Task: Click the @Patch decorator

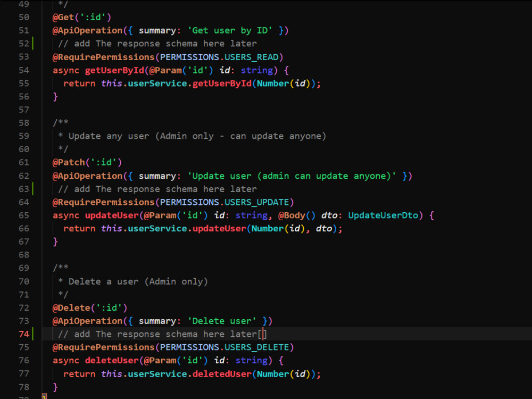Action: [x=69, y=162]
